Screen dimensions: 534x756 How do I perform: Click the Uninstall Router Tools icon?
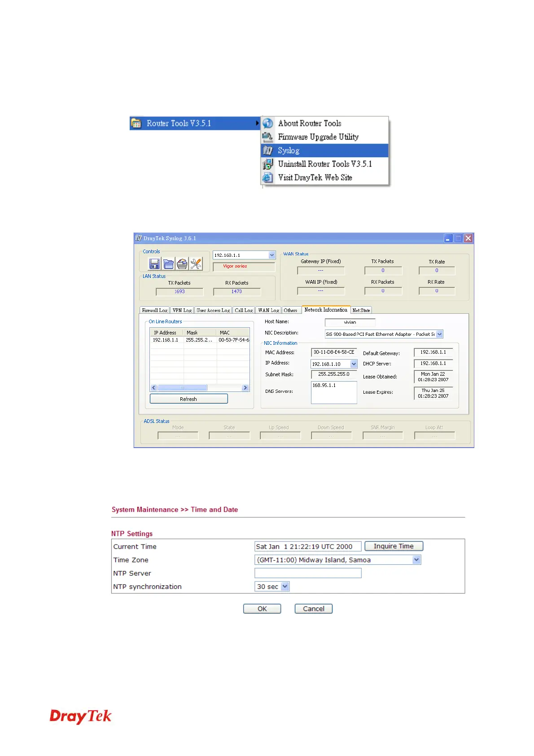pyautogui.click(x=268, y=164)
